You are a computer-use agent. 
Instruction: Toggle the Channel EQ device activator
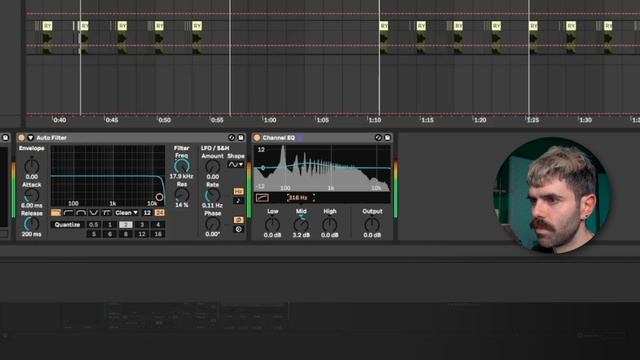pyautogui.click(x=257, y=138)
